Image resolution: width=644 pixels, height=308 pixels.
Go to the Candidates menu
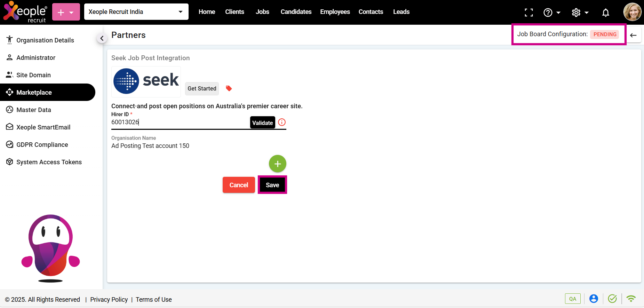pos(296,12)
